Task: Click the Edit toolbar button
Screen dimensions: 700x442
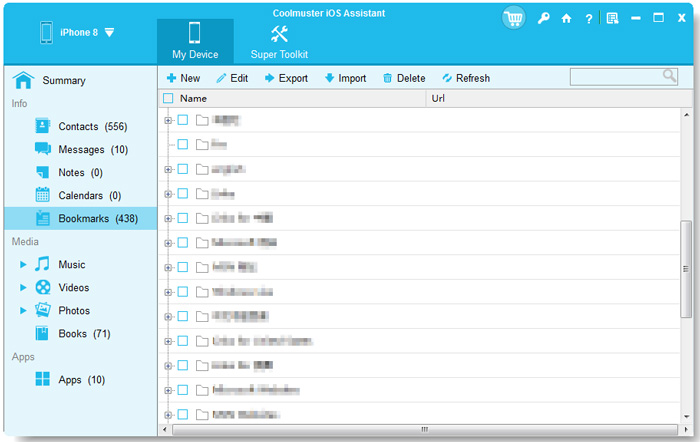Action: [x=232, y=78]
